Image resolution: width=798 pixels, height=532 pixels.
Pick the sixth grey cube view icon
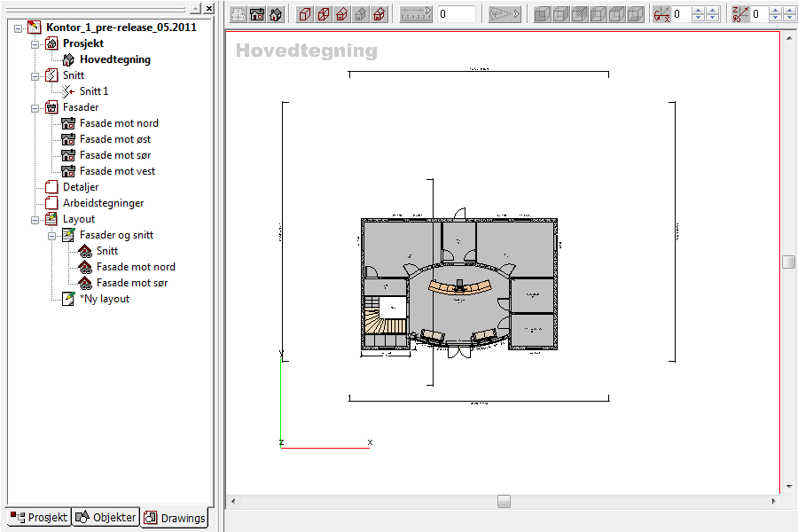[635, 14]
